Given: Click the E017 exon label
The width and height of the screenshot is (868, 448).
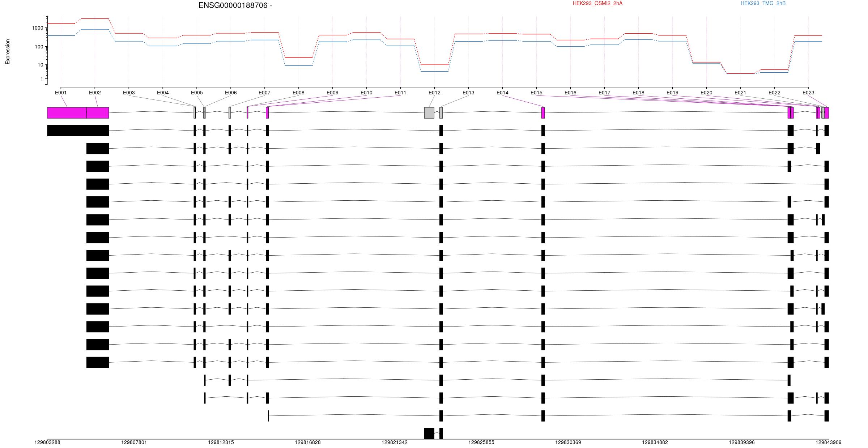Looking at the screenshot, I should coord(604,93).
